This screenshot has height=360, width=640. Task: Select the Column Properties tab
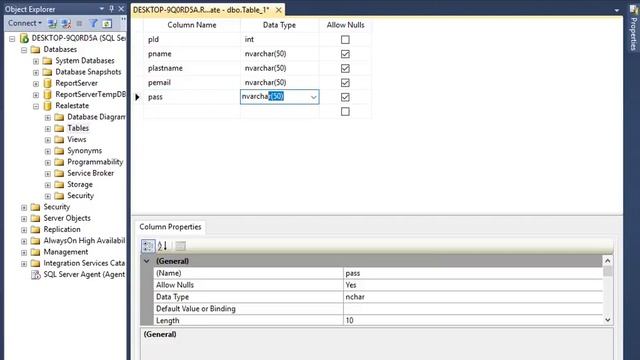(170, 227)
